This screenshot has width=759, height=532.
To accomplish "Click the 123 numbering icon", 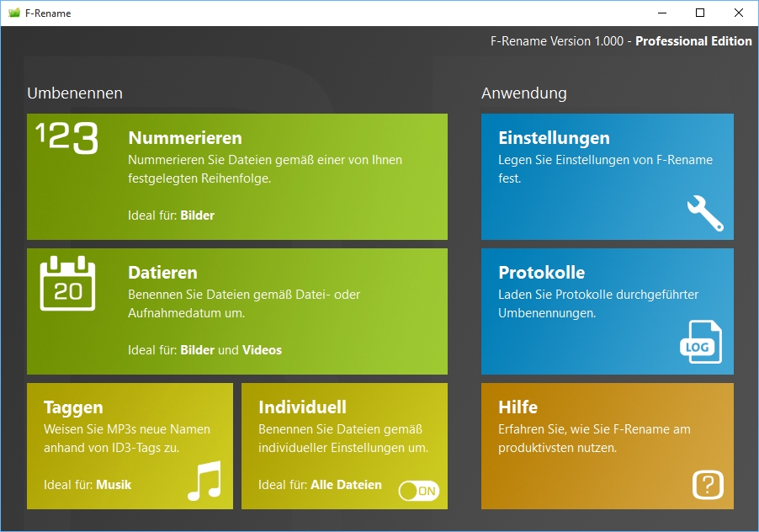I will (x=67, y=138).
